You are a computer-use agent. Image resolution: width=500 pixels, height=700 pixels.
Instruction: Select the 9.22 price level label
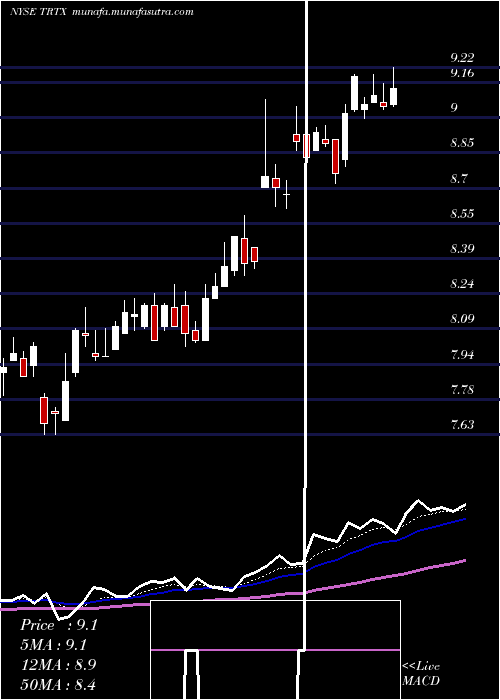click(462, 58)
